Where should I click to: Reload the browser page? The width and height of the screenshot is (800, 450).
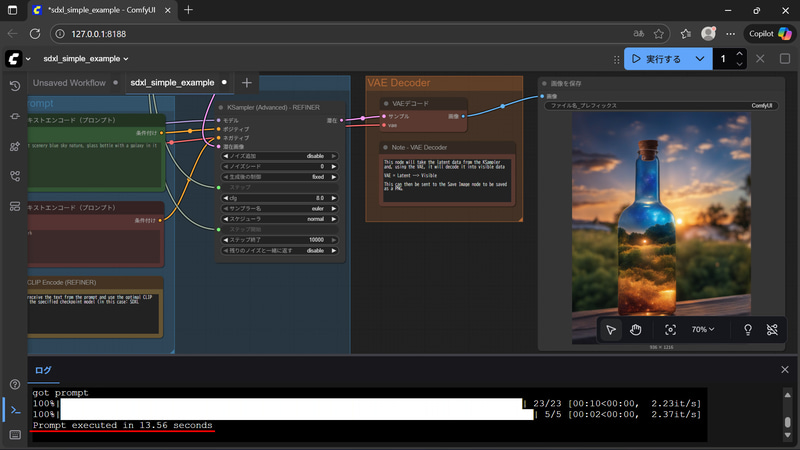pos(35,34)
